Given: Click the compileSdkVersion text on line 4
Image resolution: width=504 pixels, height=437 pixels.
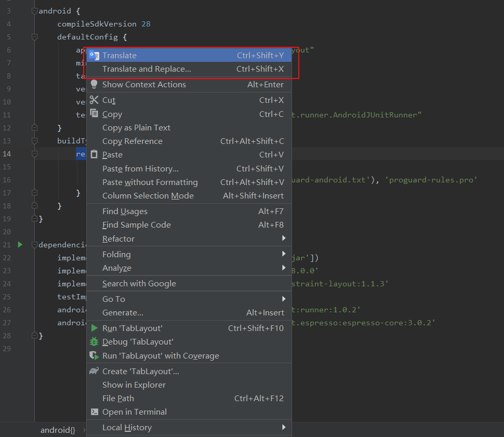Looking at the screenshot, I should pos(97,24).
